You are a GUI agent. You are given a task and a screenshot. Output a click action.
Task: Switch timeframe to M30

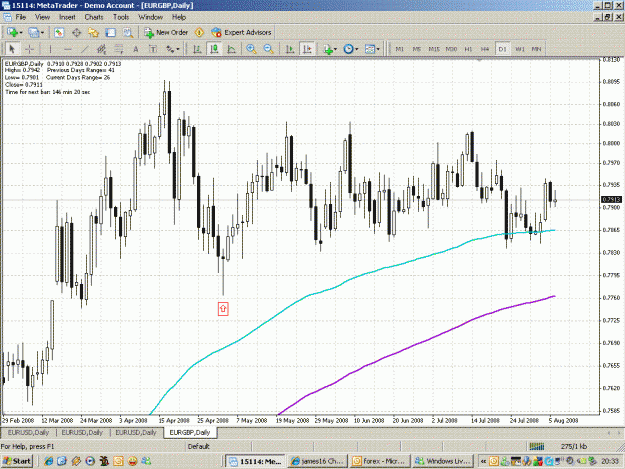click(451, 49)
